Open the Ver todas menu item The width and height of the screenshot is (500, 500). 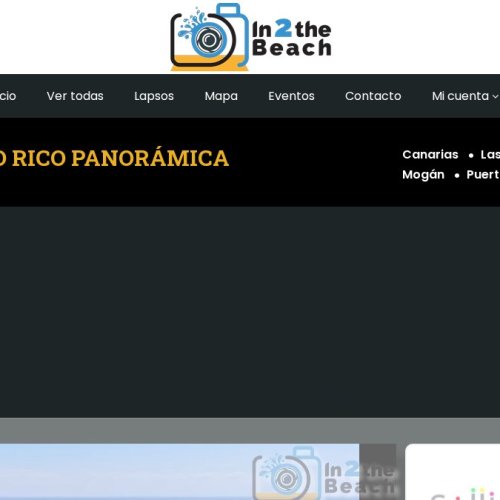[75, 96]
